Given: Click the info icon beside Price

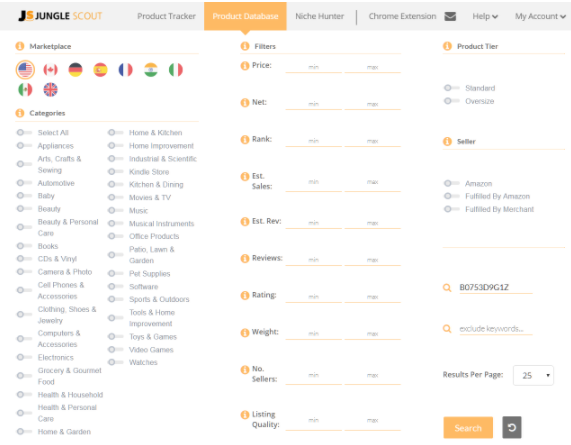Looking at the screenshot, I should [245, 66].
